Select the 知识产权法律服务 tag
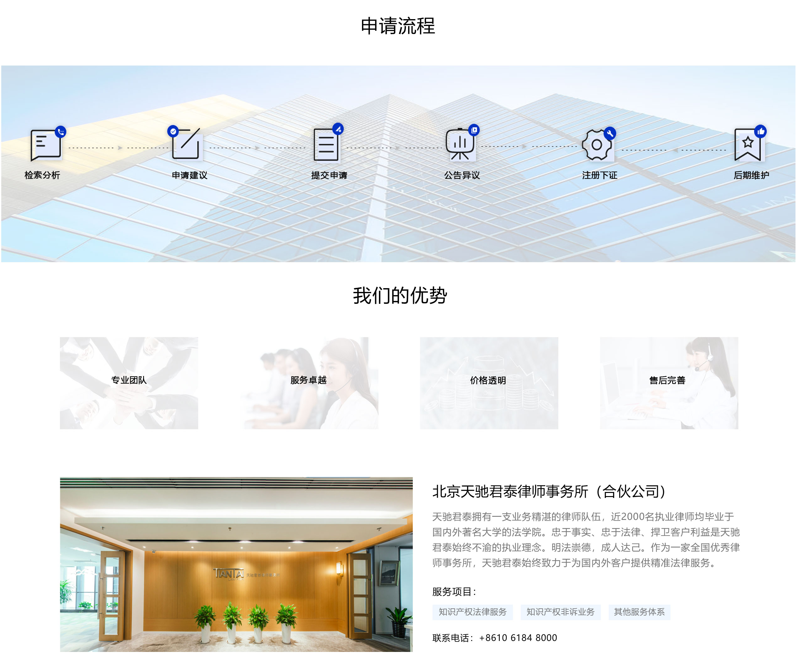 coord(473,612)
